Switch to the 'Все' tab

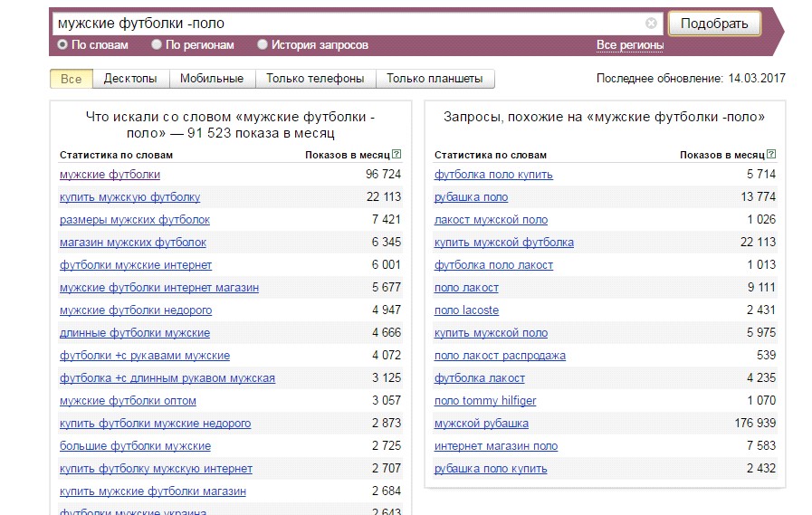[71, 79]
